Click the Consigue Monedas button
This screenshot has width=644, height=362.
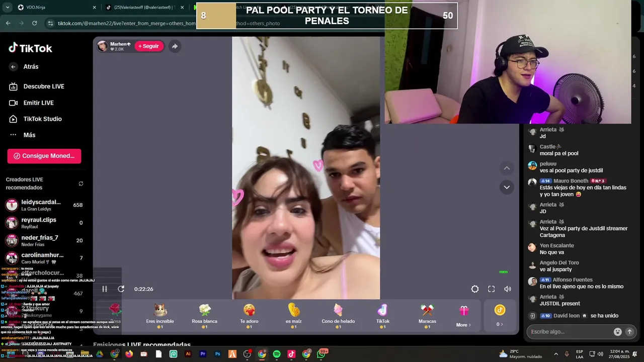click(44, 156)
